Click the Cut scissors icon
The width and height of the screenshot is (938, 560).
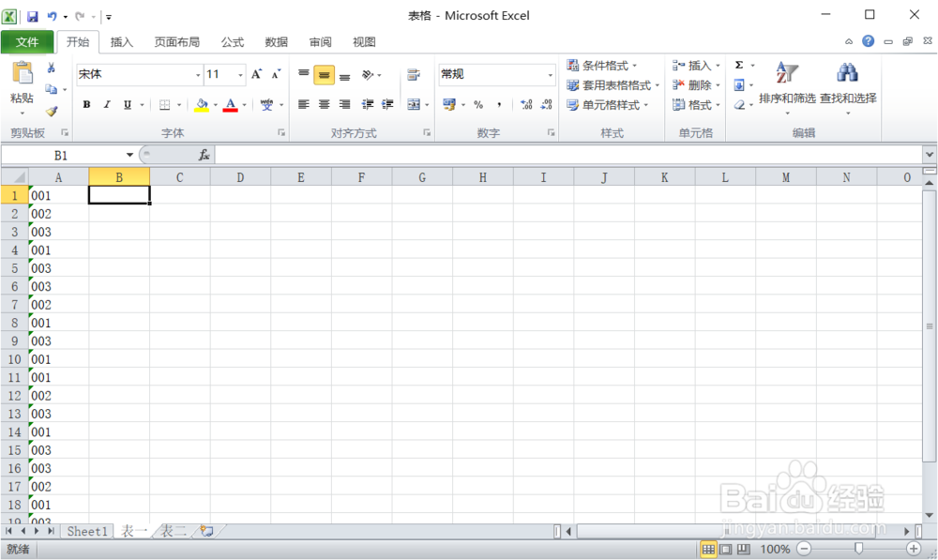click(52, 68)
